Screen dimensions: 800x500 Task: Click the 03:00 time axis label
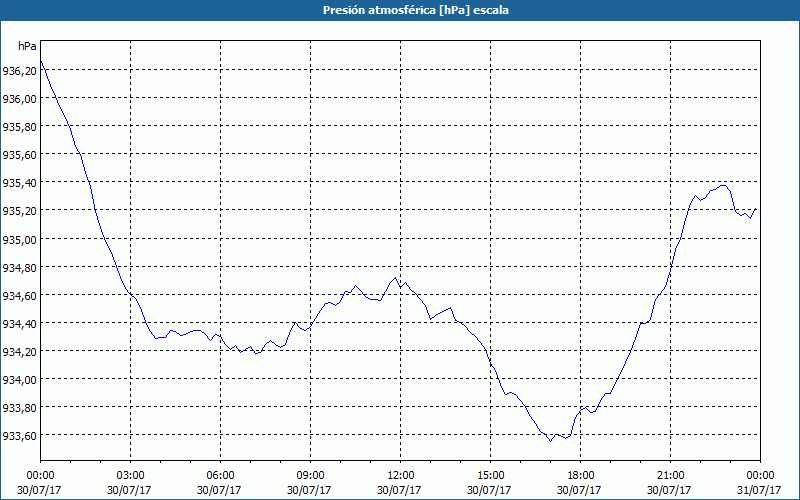coord(130,476)
